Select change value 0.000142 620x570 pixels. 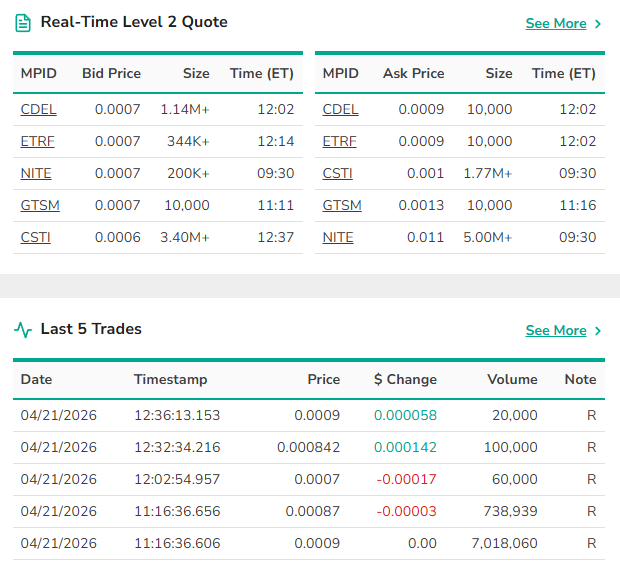coord(405,447)
